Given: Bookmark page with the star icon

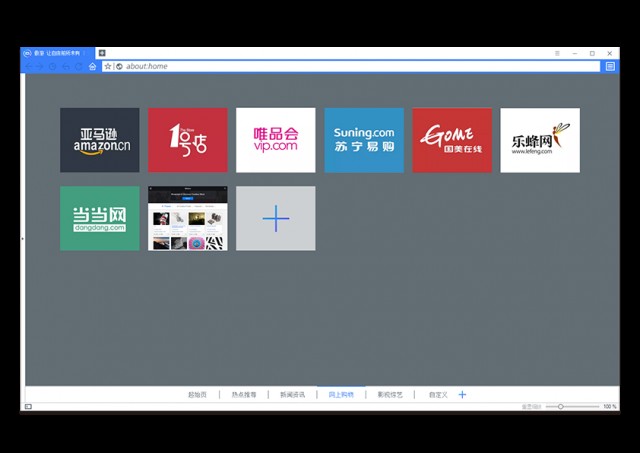Looking at the screenshot, I should 108,66.
